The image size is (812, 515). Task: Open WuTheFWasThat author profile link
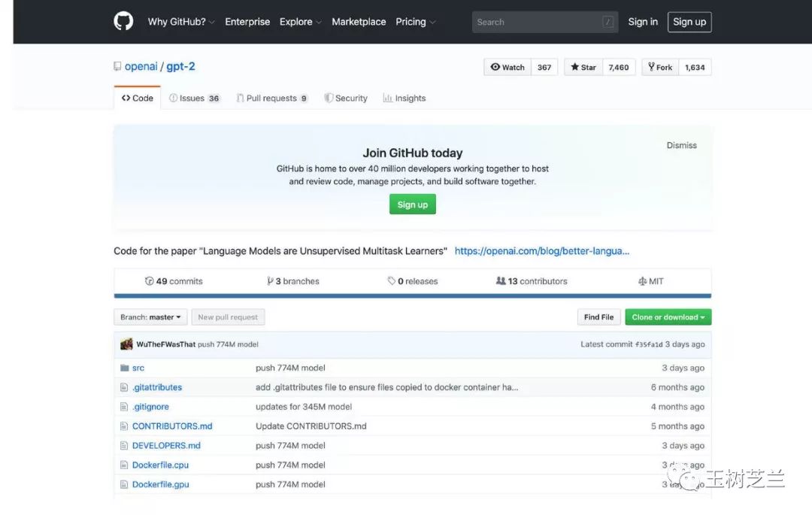[165, 344]
